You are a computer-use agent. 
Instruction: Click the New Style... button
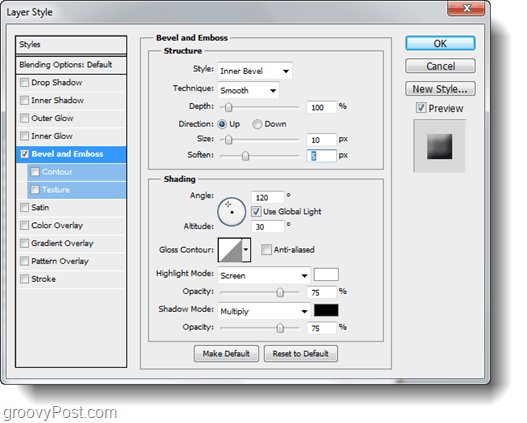(x=440, y=89)
